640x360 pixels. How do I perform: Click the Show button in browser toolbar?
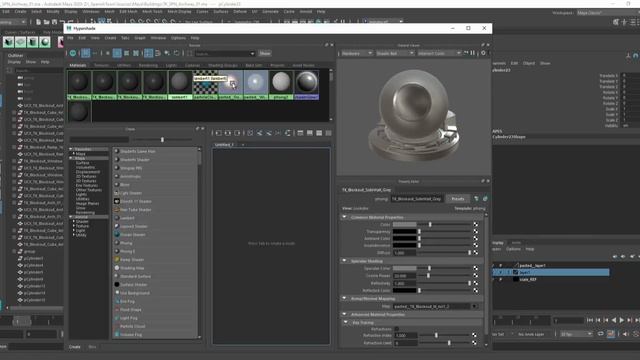[x=265, y=53]
